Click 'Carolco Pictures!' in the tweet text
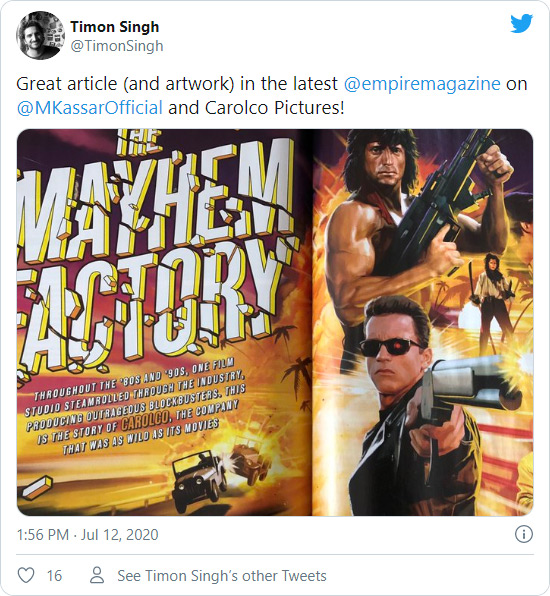 274,108
